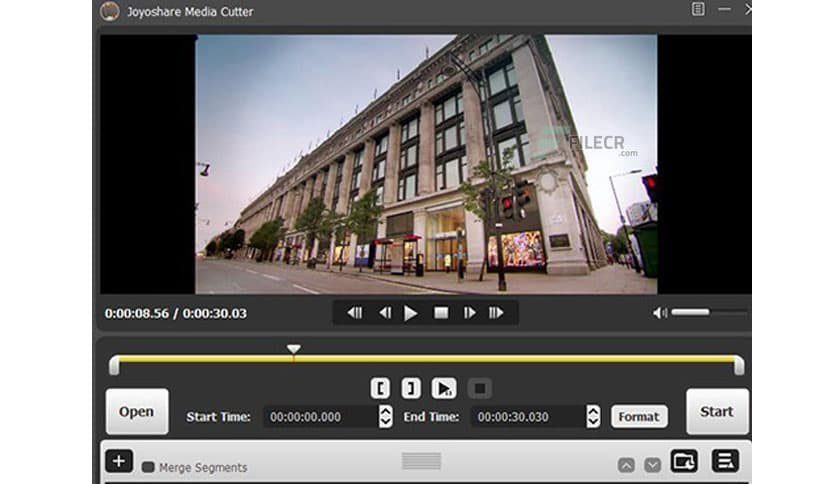Viewport: 836px width, 484px height.
Task: Click the Open button
Action: [137, 412]
